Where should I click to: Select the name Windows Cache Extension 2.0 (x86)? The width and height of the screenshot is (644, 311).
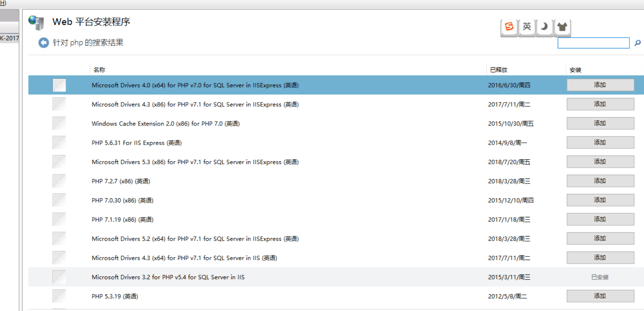tap(166, 124)
